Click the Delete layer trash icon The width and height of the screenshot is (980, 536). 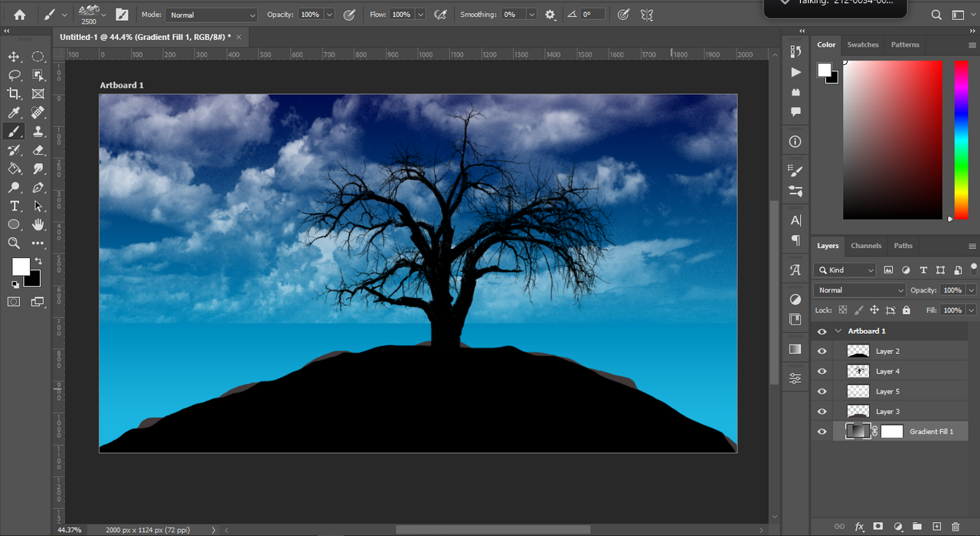pyautogui.click(x=955, y=527)
